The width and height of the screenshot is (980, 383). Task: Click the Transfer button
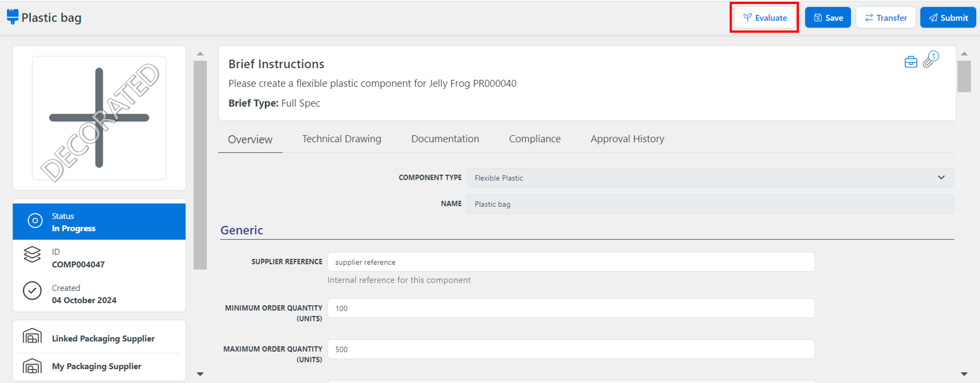tap(886, 17)
